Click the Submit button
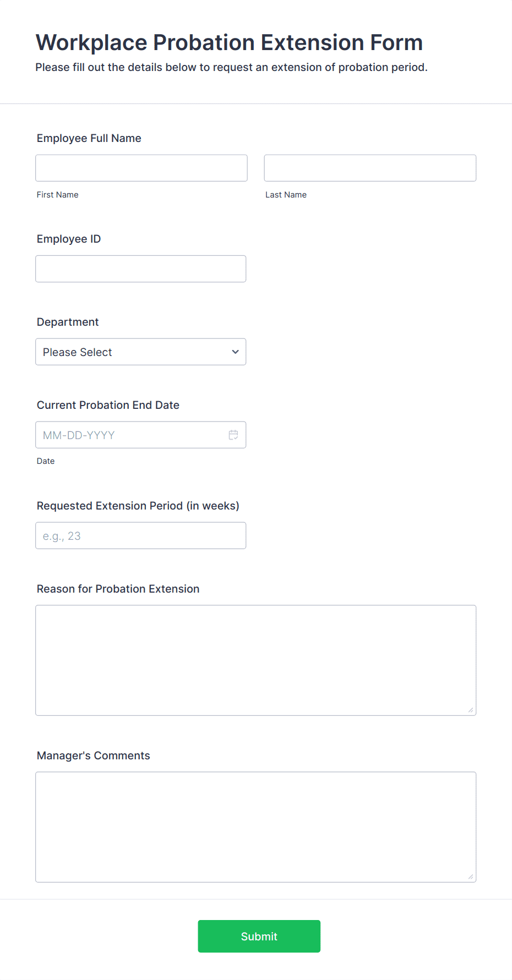Image resolution: width=512 pixels, height=980 pixels. 259,936
